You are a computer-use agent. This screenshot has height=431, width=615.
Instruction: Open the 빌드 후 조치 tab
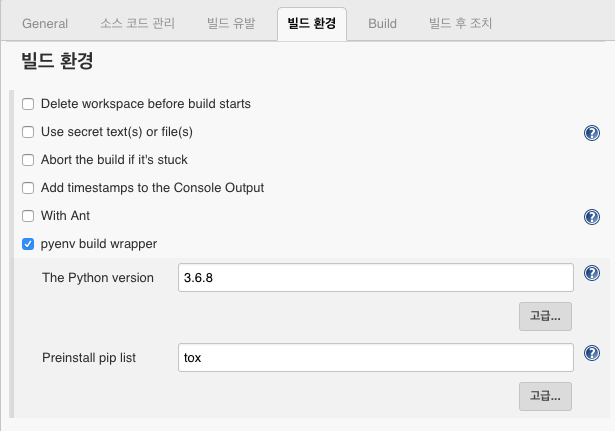pyautogui.click(x=460, y=24)
